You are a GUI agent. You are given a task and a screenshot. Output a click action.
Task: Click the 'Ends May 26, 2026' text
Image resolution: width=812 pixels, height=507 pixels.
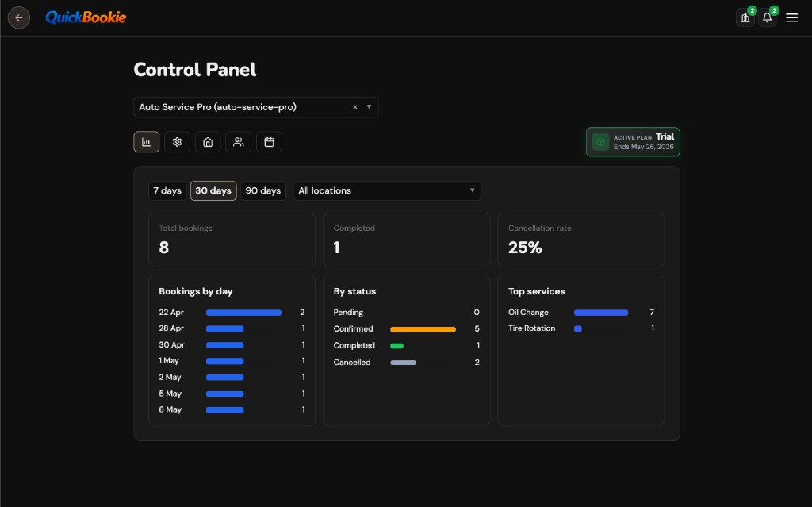[x=644, y=147]
